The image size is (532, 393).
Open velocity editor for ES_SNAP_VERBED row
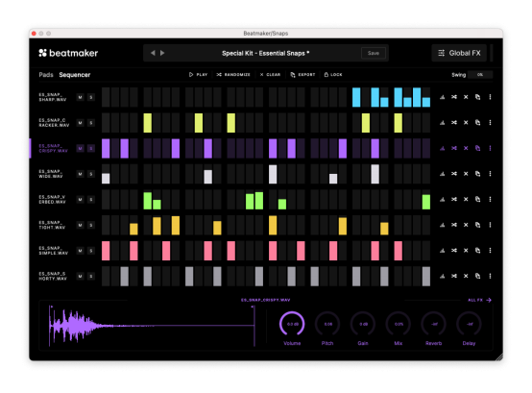coord(442,199)
